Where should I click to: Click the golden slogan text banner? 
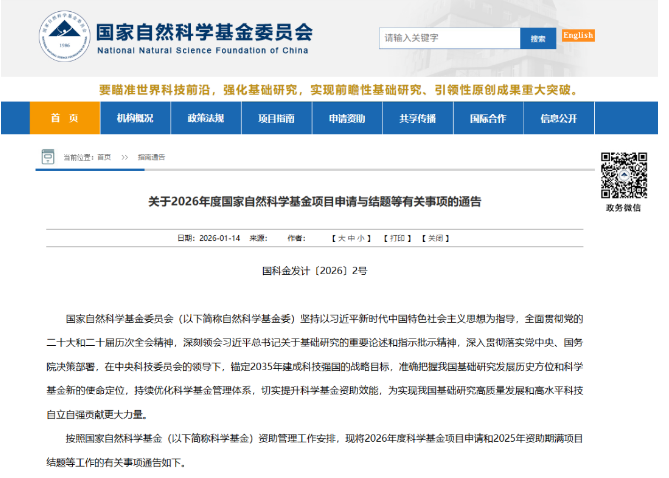pos(339,90)
